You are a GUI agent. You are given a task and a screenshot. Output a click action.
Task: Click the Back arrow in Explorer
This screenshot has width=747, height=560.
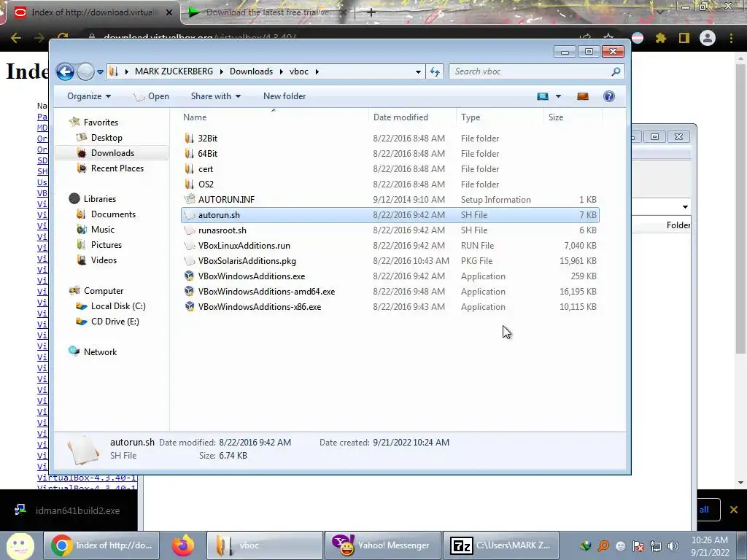[x=65, y=72]
